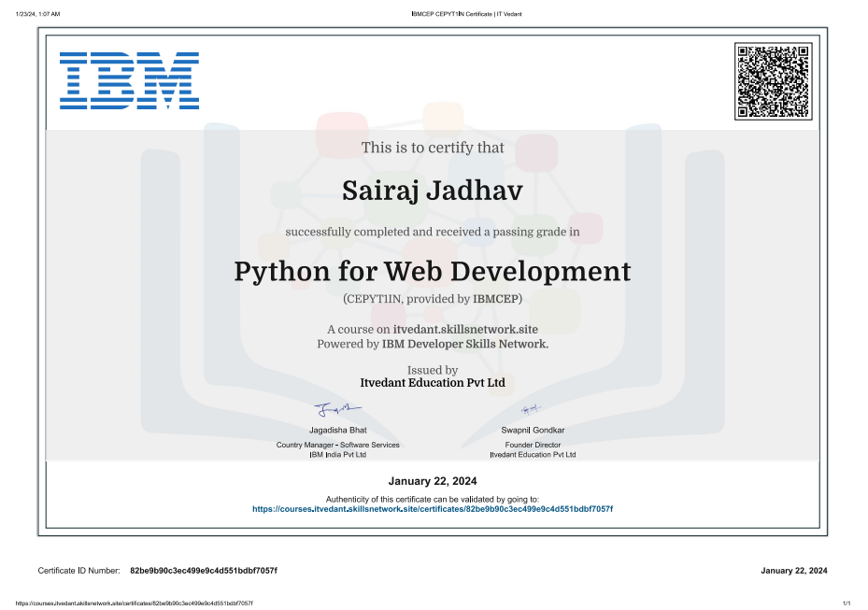Click the bold "Itvedant Education Pvt Ltd" issuer name
This screenshot has width=868, height=610.
click(433, 383)
